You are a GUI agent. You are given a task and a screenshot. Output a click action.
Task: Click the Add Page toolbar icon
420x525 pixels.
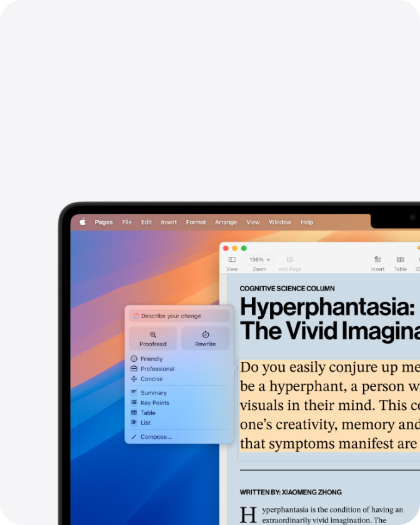point(290,259)
